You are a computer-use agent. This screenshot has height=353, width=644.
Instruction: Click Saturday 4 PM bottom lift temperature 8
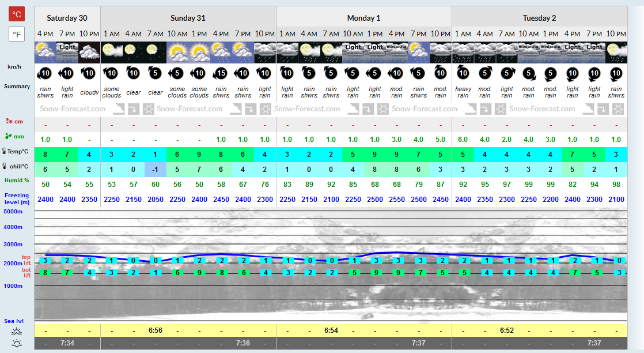pos(45,272)
